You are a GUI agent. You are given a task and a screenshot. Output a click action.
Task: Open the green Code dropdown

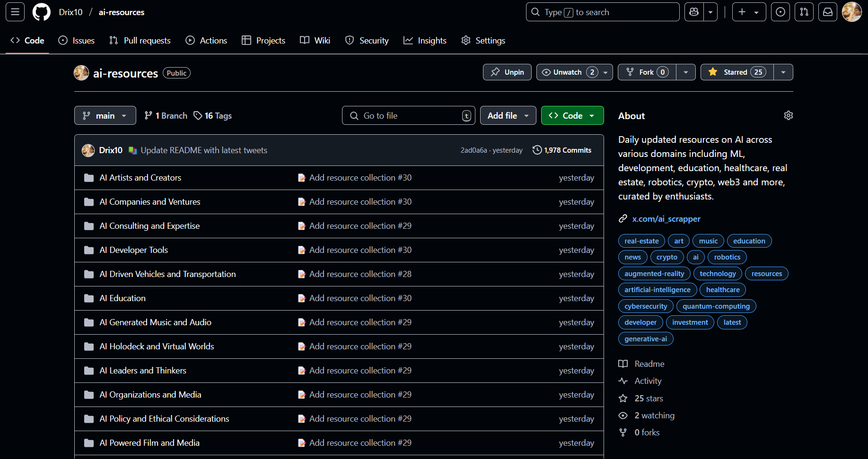tap(572, 115)
